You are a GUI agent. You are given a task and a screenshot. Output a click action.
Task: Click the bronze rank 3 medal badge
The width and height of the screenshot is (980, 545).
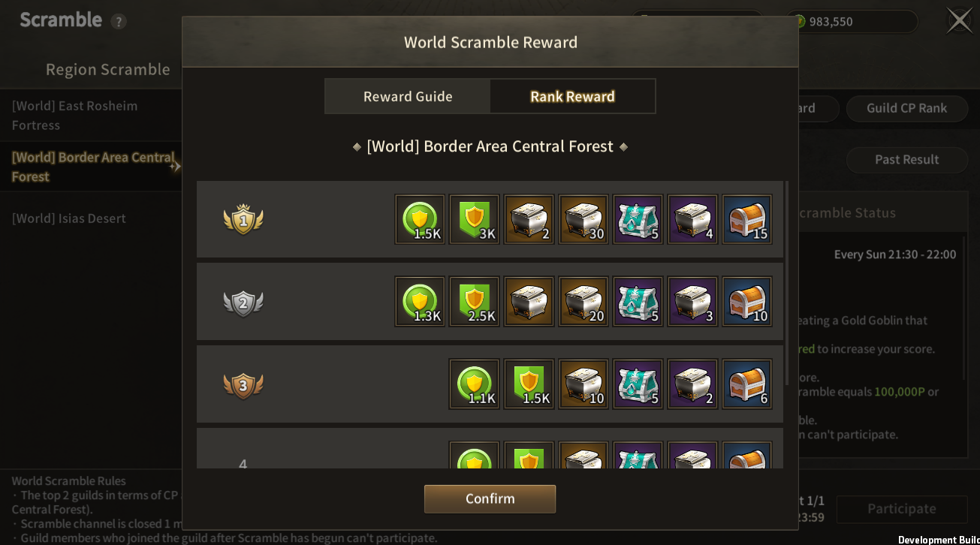tap(243, 385)
